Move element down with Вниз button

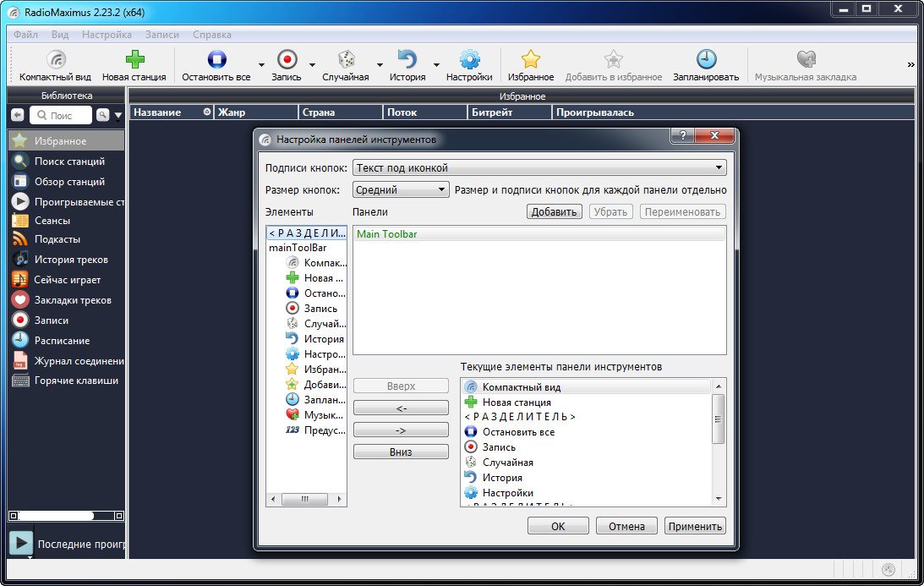click(401, 452)
